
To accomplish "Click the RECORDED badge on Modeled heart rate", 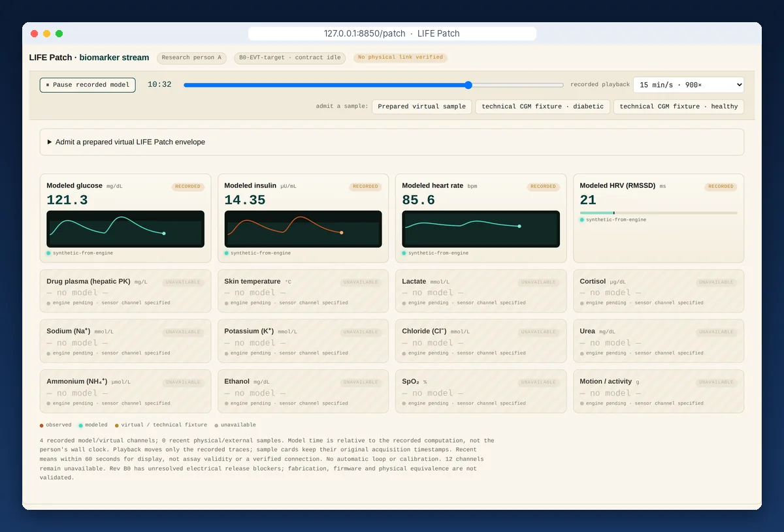I will [x=544, y=187].
